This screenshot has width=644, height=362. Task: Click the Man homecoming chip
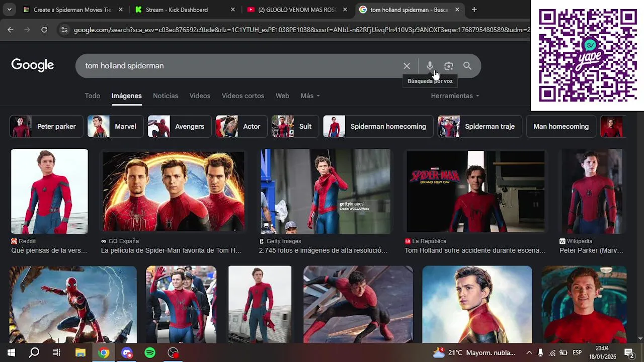(x=561, y=126)
